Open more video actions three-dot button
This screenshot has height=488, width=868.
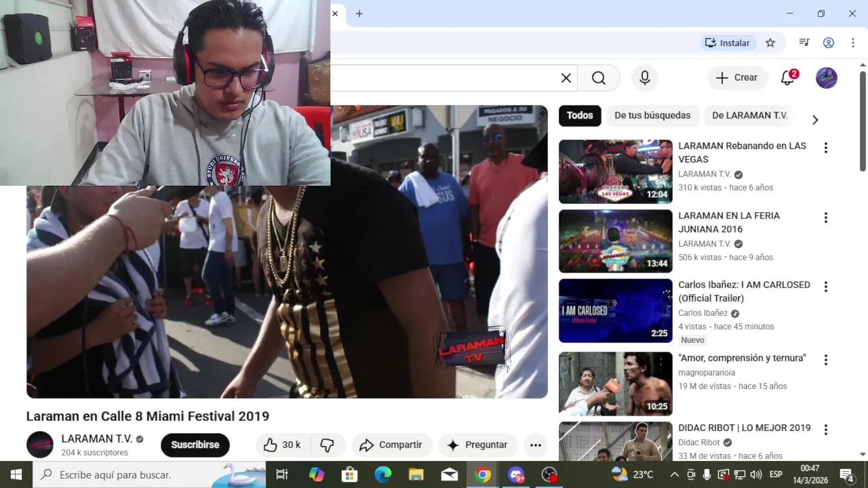point(536,445)
